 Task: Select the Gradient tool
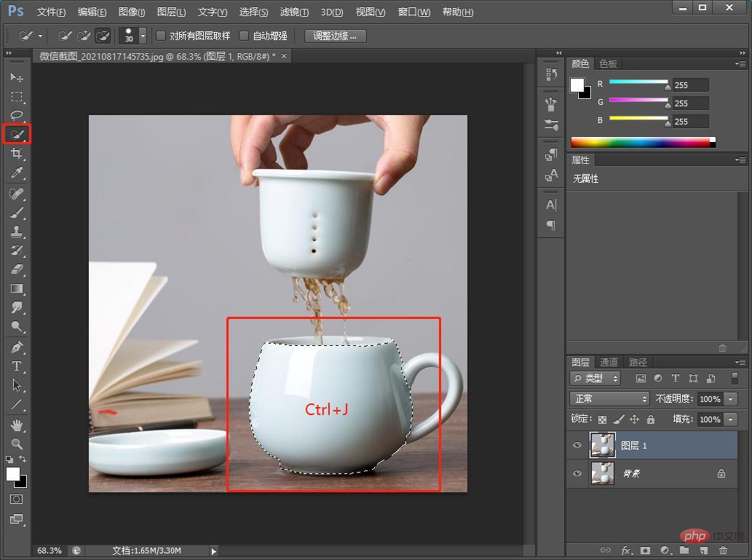16,289
